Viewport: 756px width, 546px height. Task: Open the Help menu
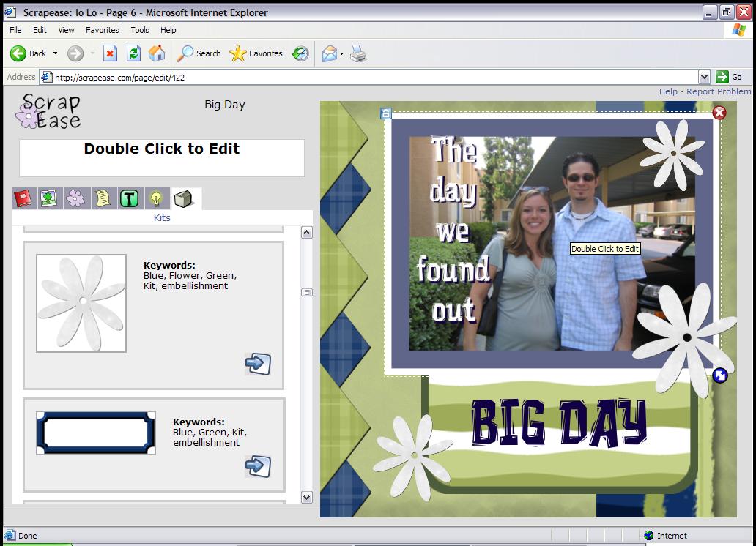coord(168,30)
